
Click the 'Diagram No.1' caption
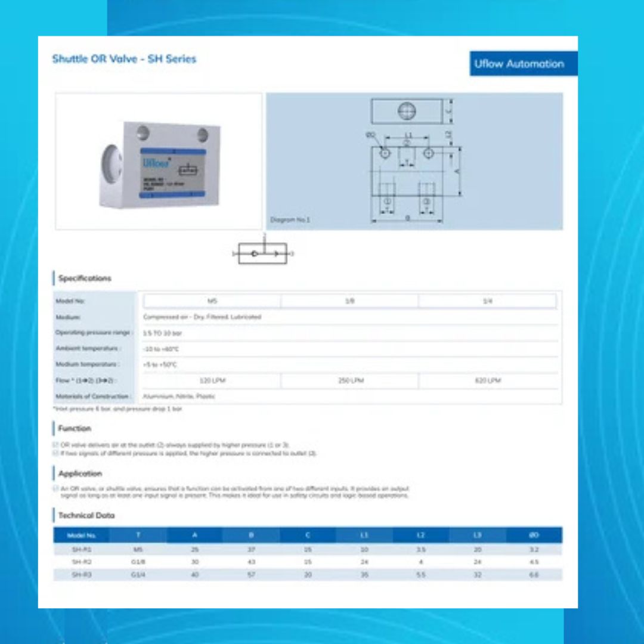(290, 219)
